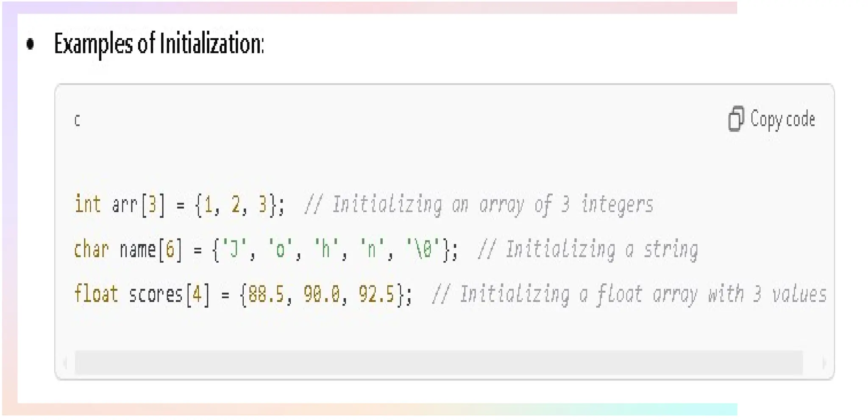Click the "Initializing a string" comment
This screenshot has width=868, height=420.
click(x=588, y=249)
